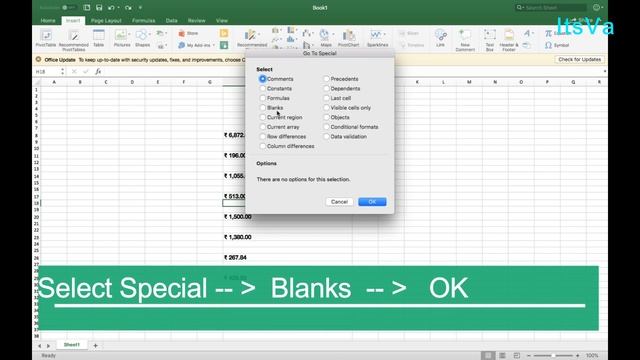Click OK in Go To Special dialog
The height and width of the screenshot is (360, 640).
click(372, 202)
